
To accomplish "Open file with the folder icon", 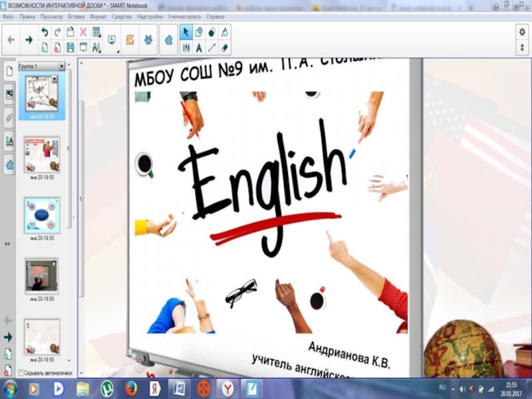I will [x=70, y=32].
